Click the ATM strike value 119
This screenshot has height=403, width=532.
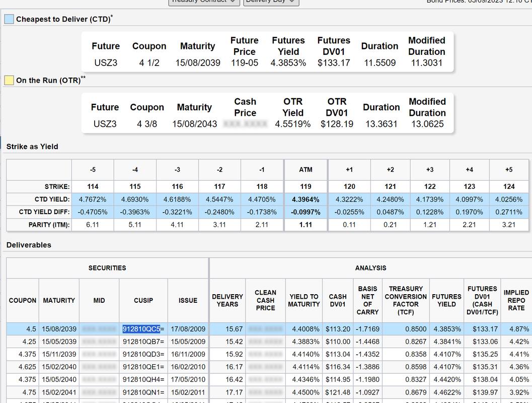click(x=306, y=186)
